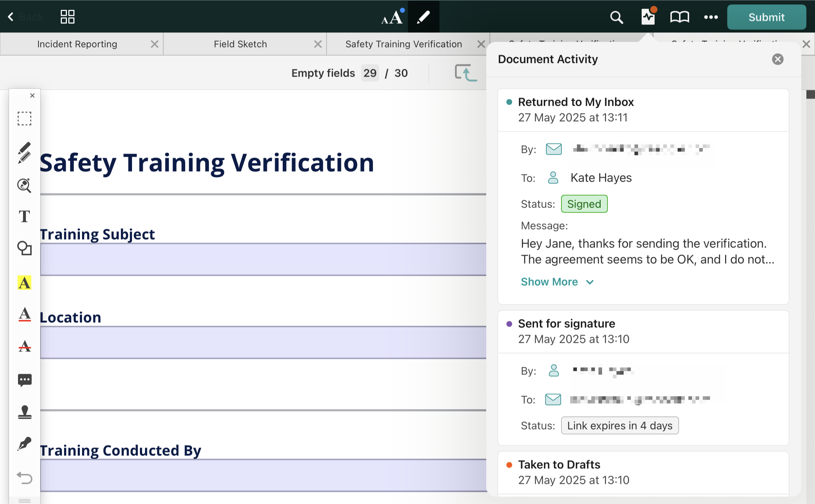Image resolution: width=815 pixels, height=504 pixels.
Task: Switch to the Incident Reporting tab
Action: [77, 44]
